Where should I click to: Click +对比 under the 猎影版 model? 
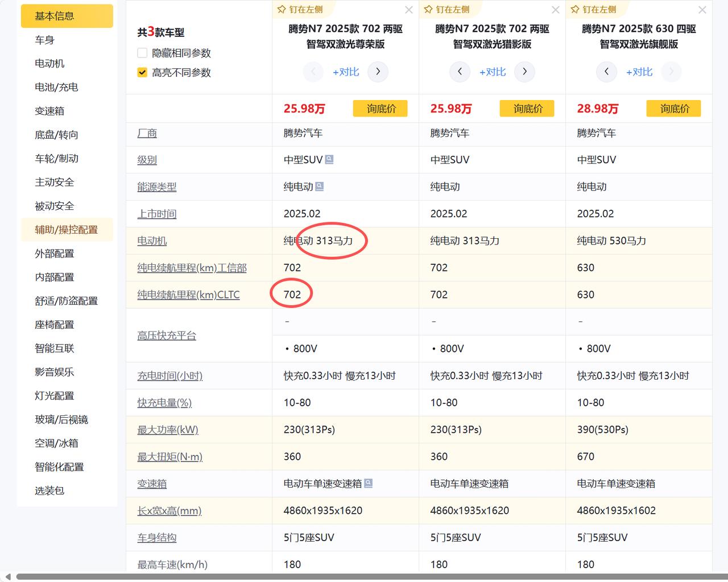point(492,72)
